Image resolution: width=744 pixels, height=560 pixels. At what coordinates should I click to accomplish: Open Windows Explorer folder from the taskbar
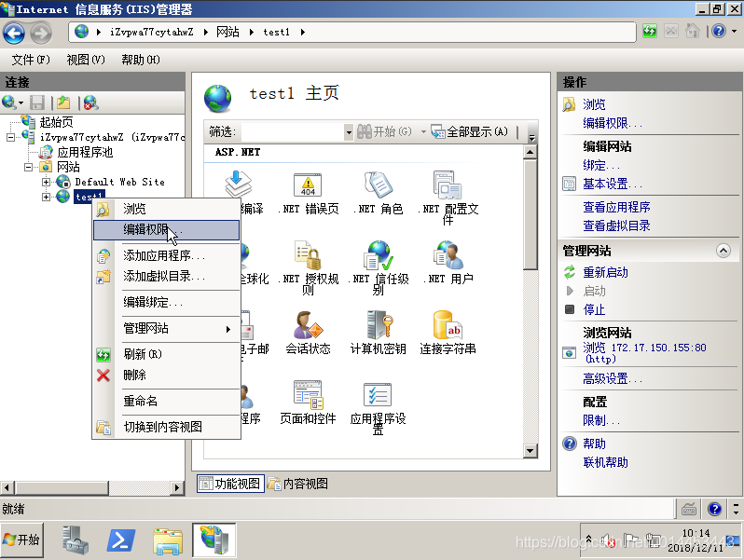click(168, 540)
